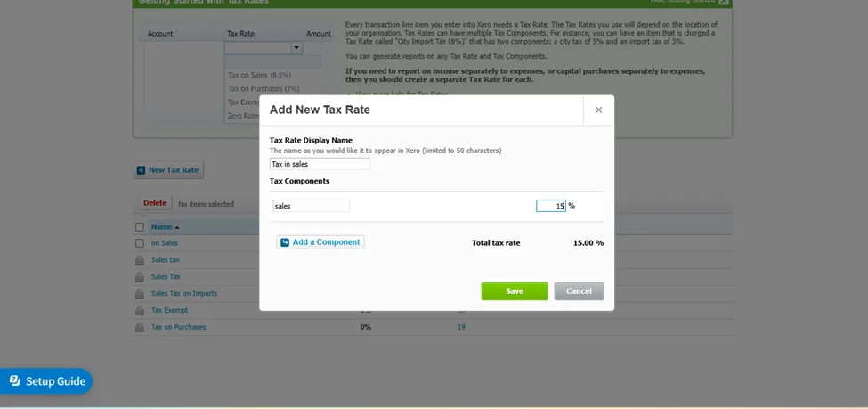Open the Tax Exempt rate link

tap(169, 310)
